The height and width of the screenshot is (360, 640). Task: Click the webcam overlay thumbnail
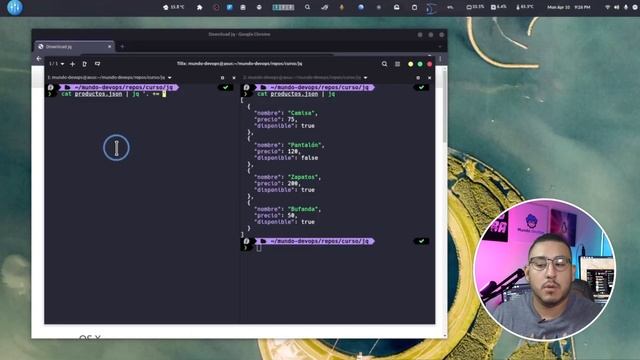click(544, 269)
